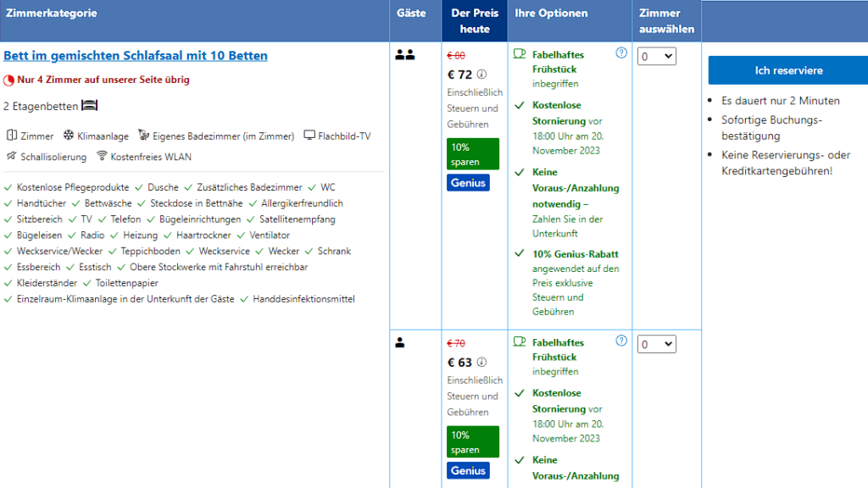This screenshot has height=488, width=868.
Task: Click the Flachbild-TV screen icon
Action: click(309, 136)
